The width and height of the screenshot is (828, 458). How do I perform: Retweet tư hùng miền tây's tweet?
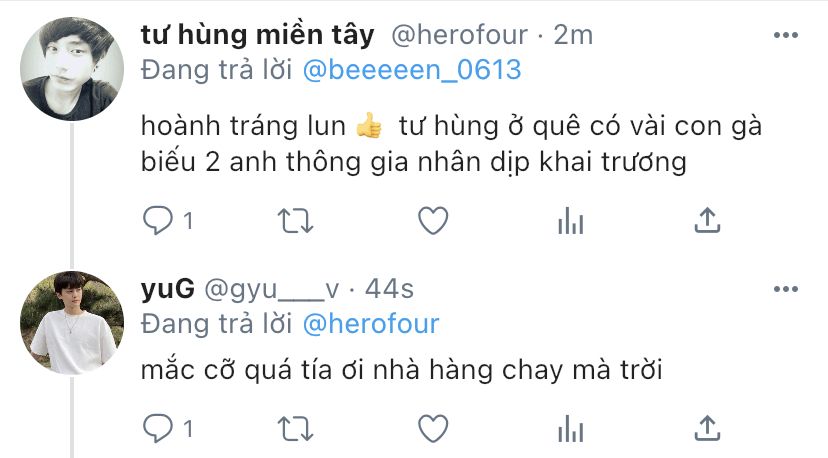(x=296, y=221)
